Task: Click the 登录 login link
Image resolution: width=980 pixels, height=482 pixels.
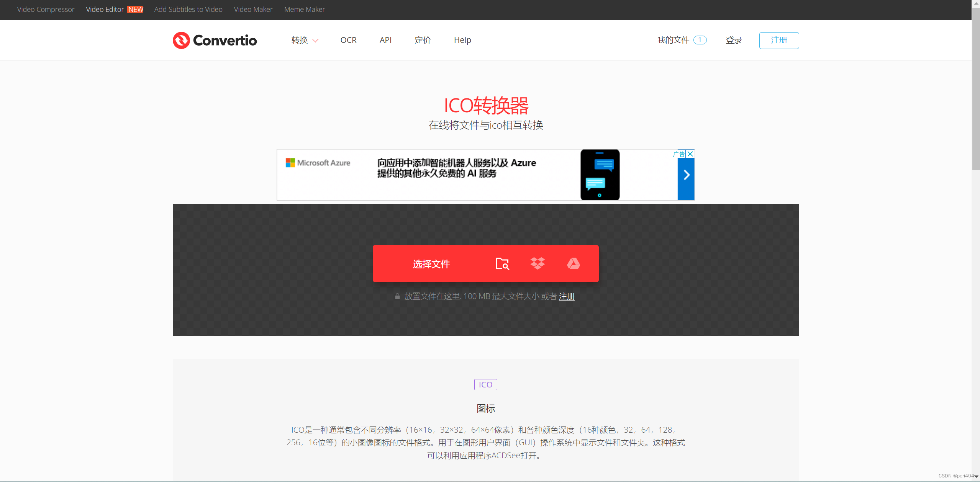Action: pyautogui.click(x=734, y=40)
